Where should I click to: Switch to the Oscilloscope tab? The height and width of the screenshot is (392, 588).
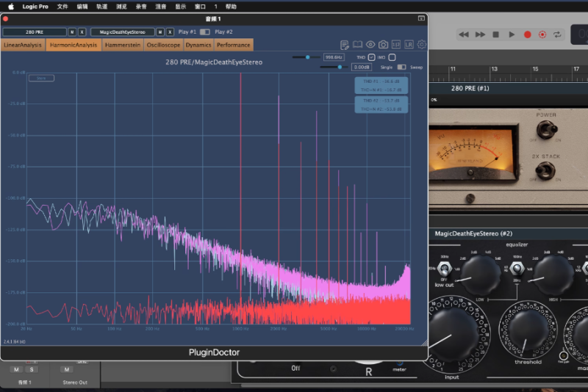pos(163,45)
